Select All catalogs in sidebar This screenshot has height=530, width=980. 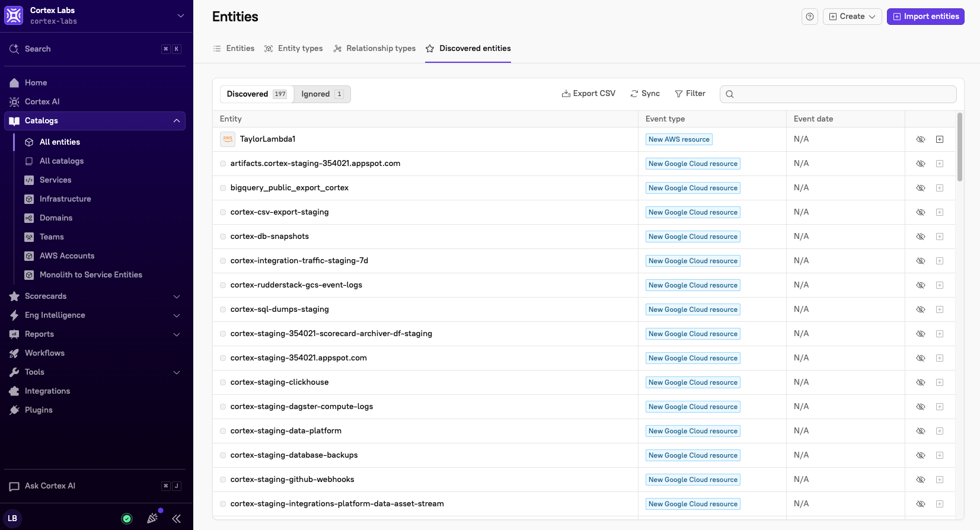point(62,161)
